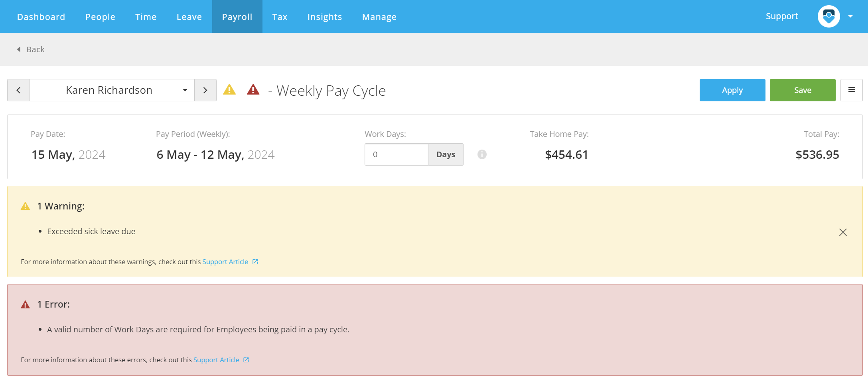Click the 'Exceeded sick leave due' text
The height and width of the screenshot is (379, 868).
[x=91, y=231]
